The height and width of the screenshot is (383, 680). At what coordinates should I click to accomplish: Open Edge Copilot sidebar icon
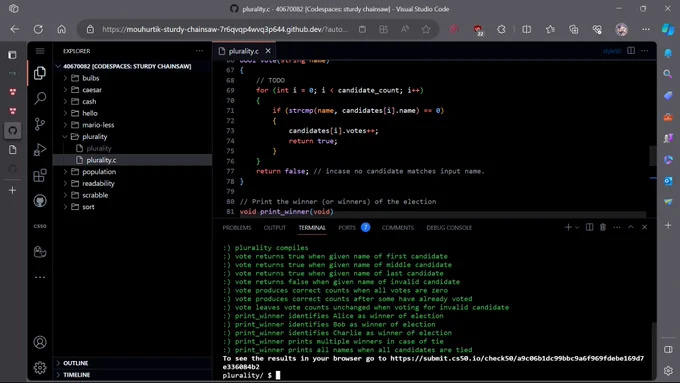point(668,29)
